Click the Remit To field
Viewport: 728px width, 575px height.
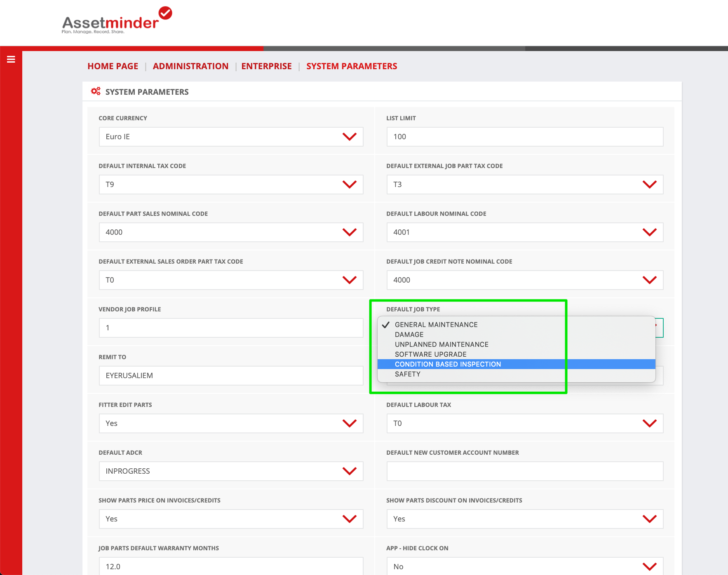(231, 376)
